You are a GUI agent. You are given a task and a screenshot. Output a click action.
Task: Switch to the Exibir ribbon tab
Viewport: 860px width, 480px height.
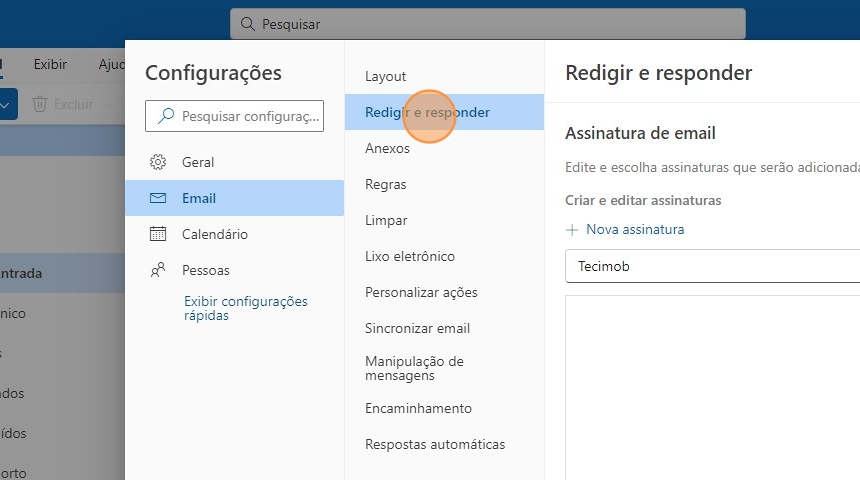[50, 64]
